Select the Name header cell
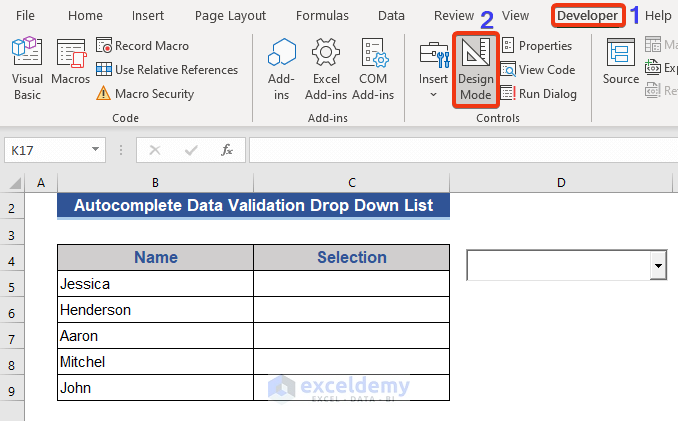Image resolution: width=678 pixels, height=421 pixels. [x=156, y=258]
